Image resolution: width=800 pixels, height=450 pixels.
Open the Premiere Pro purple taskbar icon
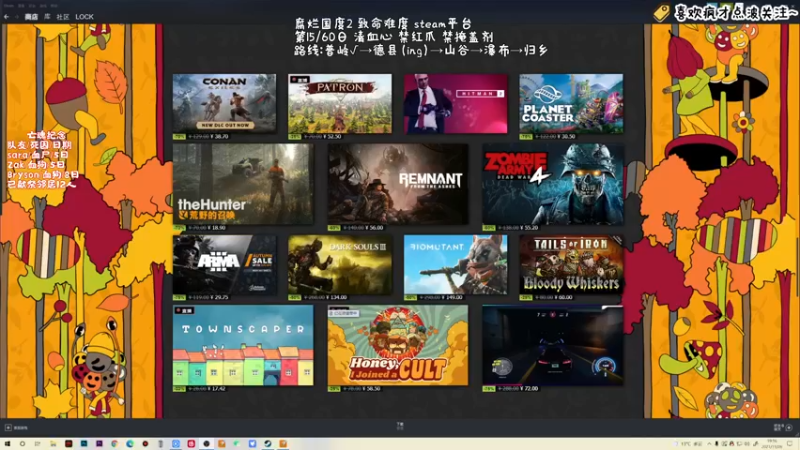99,444
